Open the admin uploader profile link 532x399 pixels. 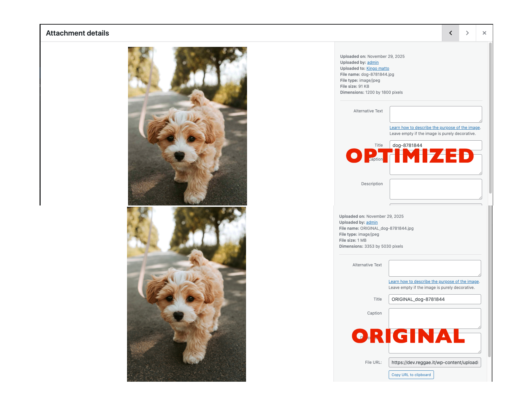373,63
